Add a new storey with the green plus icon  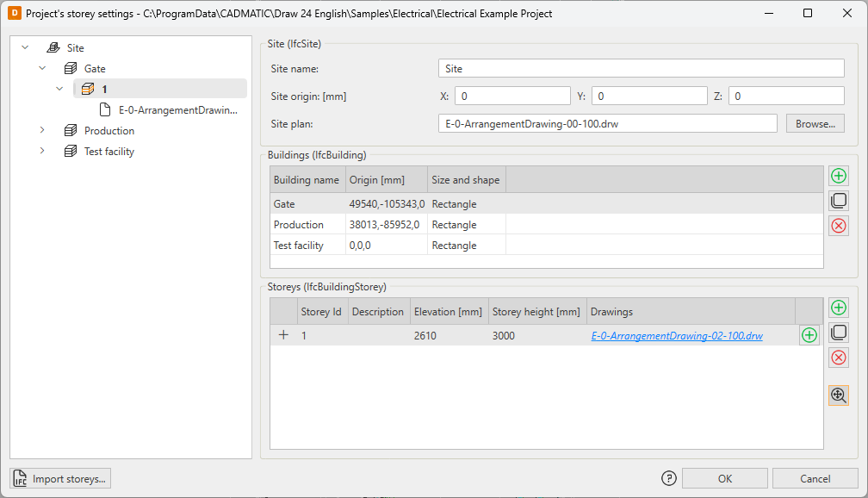point(838,308)
